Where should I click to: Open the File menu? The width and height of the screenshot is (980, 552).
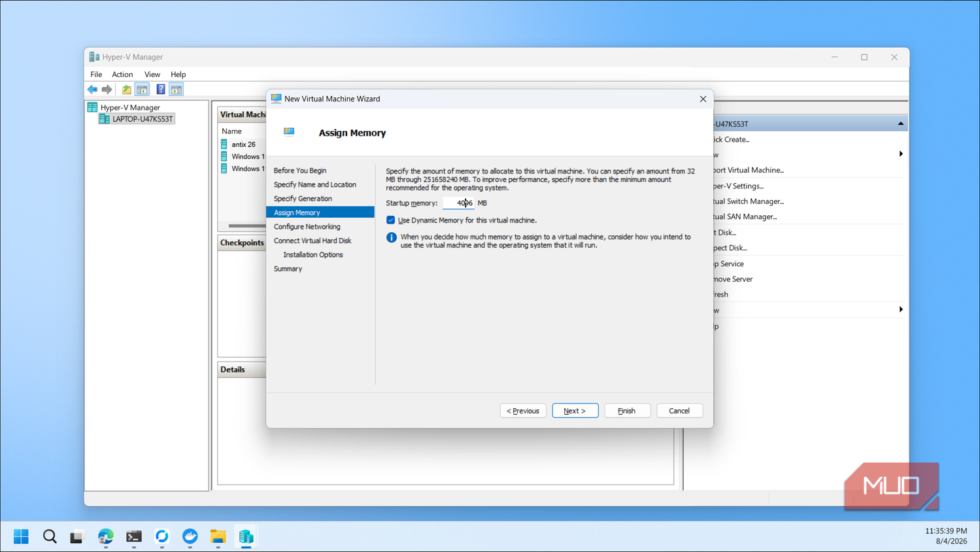96,75
